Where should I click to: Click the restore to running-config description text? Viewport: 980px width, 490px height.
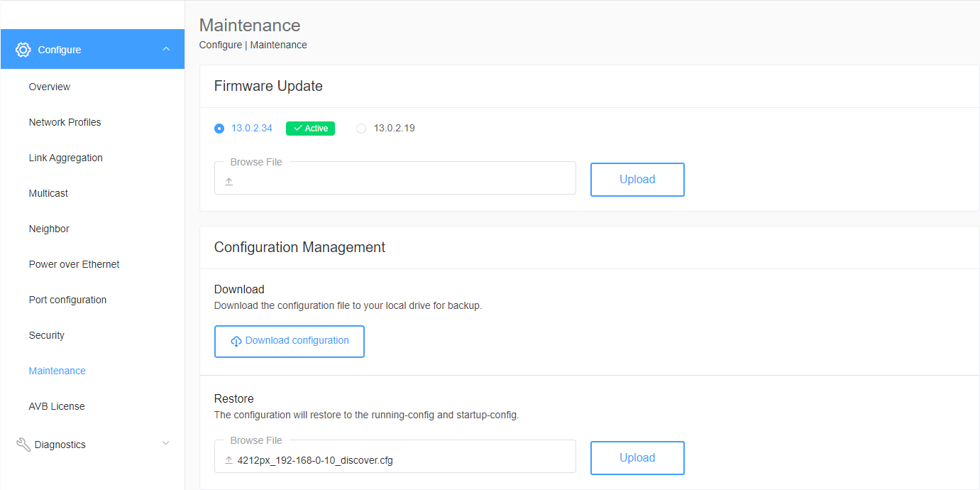pos(367,415)
